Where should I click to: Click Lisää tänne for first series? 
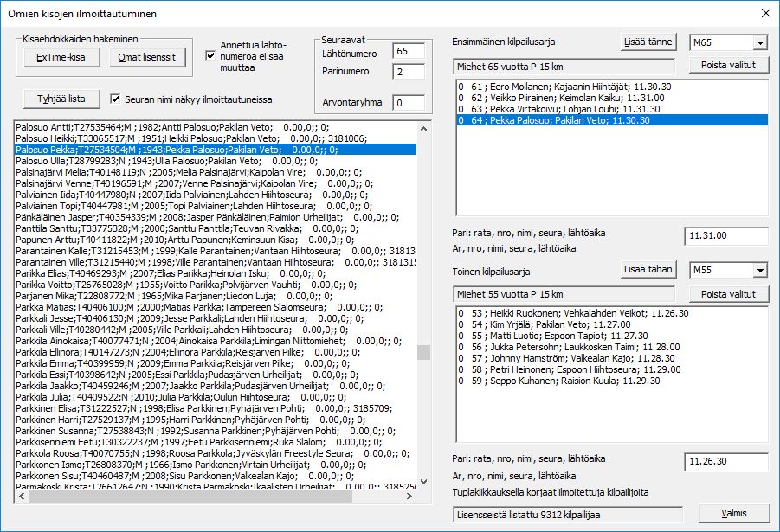(648, 42)
